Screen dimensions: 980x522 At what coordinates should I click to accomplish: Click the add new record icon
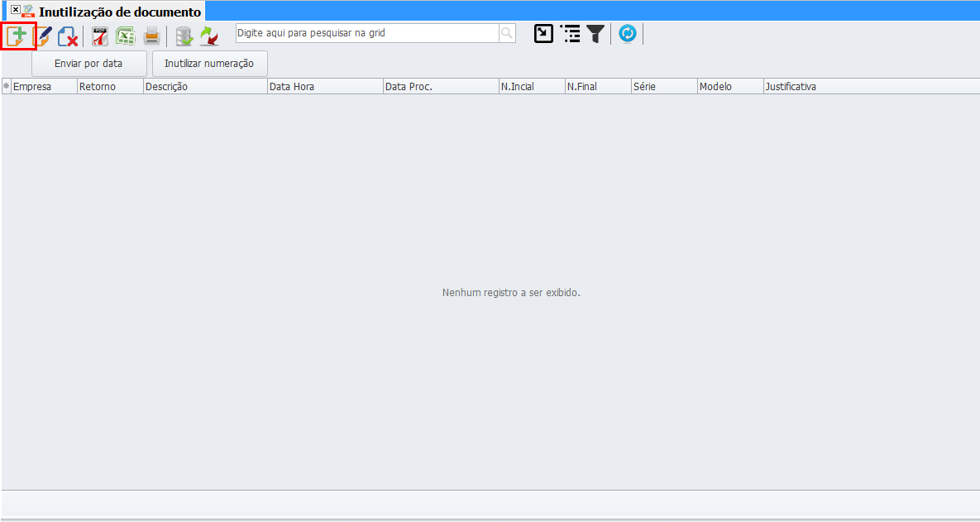(x=17, y=36)
